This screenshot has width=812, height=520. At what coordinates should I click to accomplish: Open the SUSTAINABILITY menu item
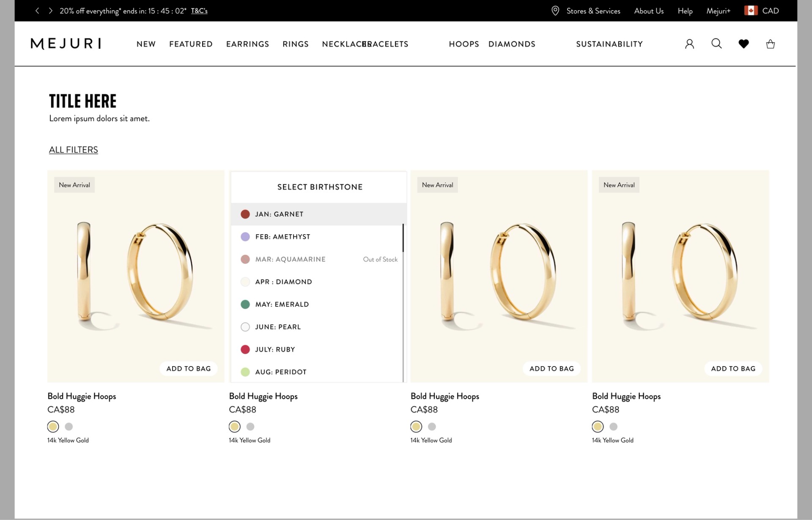pyautogui.click(x=609, y=44)
